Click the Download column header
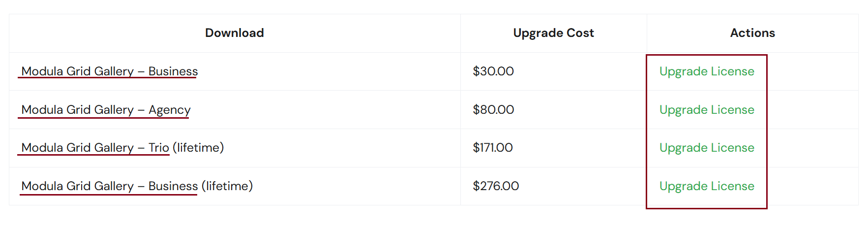The image size is (868, 231). click(x=235, y=33)
